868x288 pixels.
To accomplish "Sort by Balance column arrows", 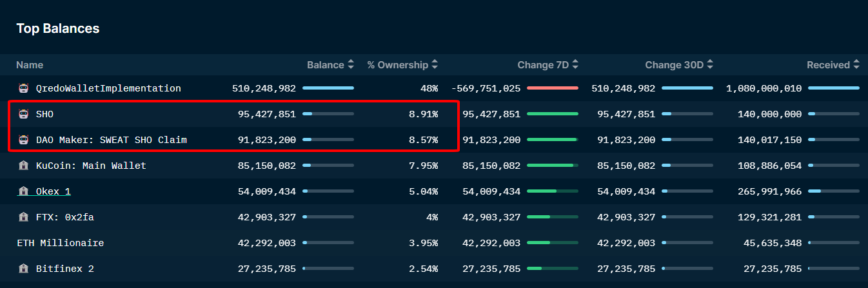I will [351, 64].
